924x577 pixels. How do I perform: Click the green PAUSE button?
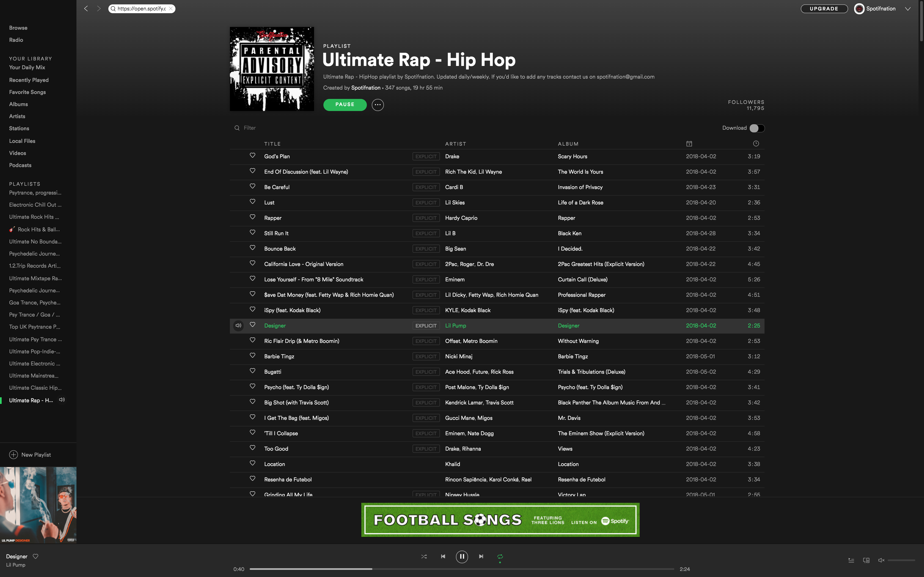pyautogui.click(x=345, y=105)
